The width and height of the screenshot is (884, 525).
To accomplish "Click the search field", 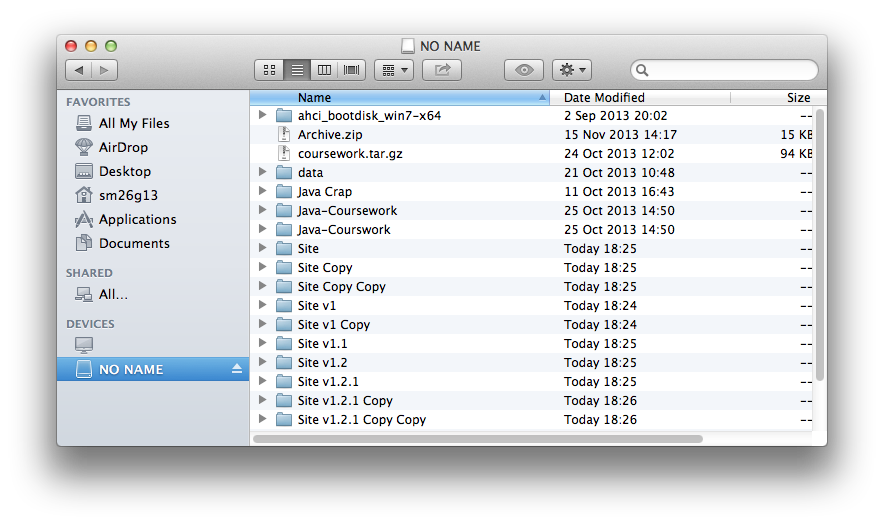I will (724, 70).
